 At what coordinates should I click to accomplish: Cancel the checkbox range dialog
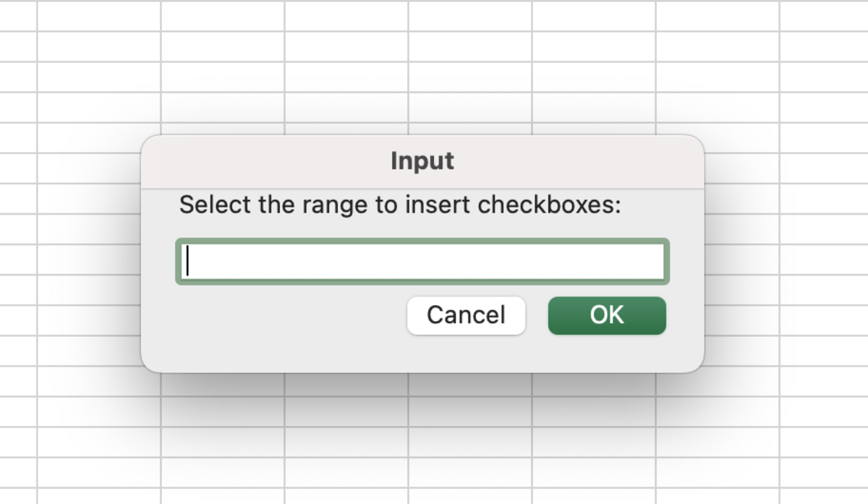coord(466,316)
